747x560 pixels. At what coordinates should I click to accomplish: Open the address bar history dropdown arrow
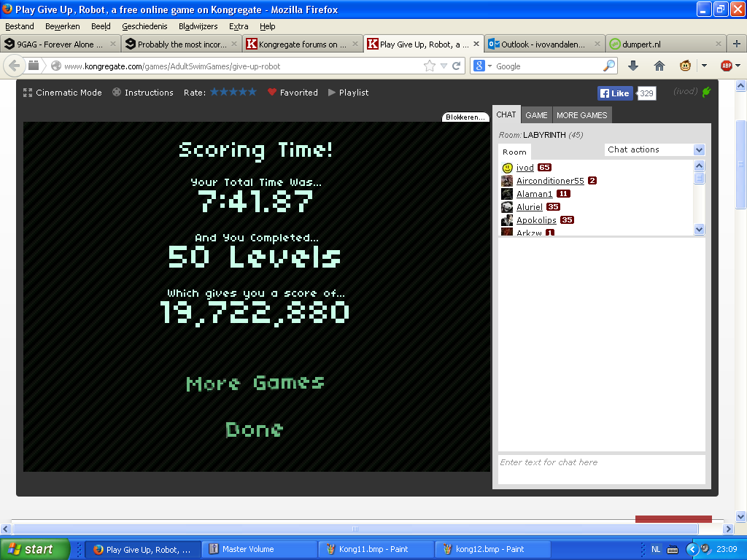point(444,66)
